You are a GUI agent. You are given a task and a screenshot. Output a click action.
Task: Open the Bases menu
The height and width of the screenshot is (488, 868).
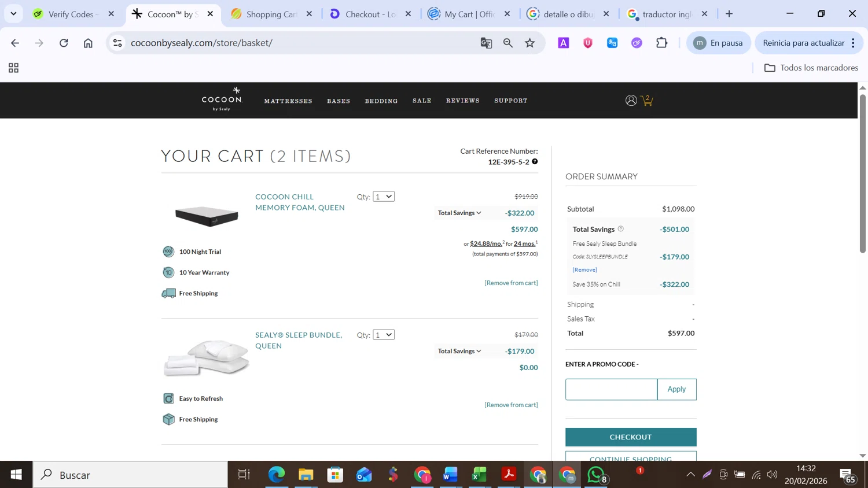tap(339, 101)
